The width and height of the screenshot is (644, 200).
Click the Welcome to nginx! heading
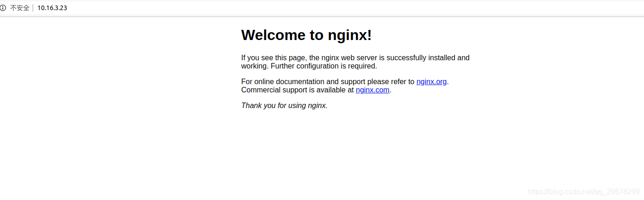click(307, 35)
